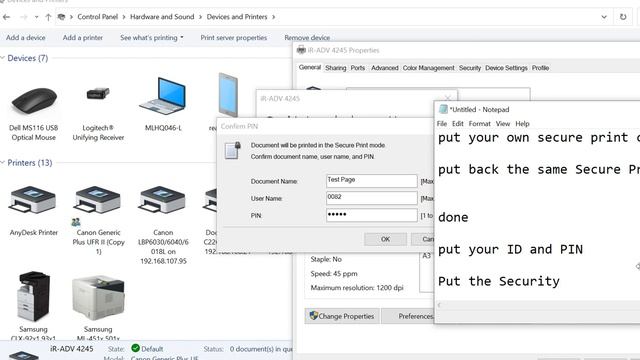Select the phone device icon in Devices
This screenshot has height=360, width=640.
(228, 95)
